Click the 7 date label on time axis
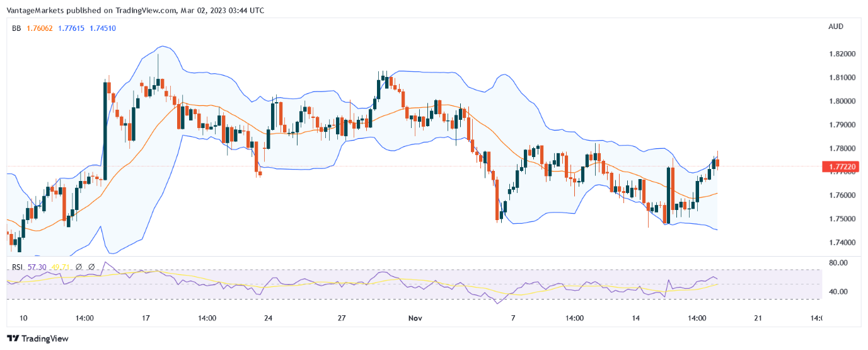This screenshot has width=868, height=350. [512, 318]
